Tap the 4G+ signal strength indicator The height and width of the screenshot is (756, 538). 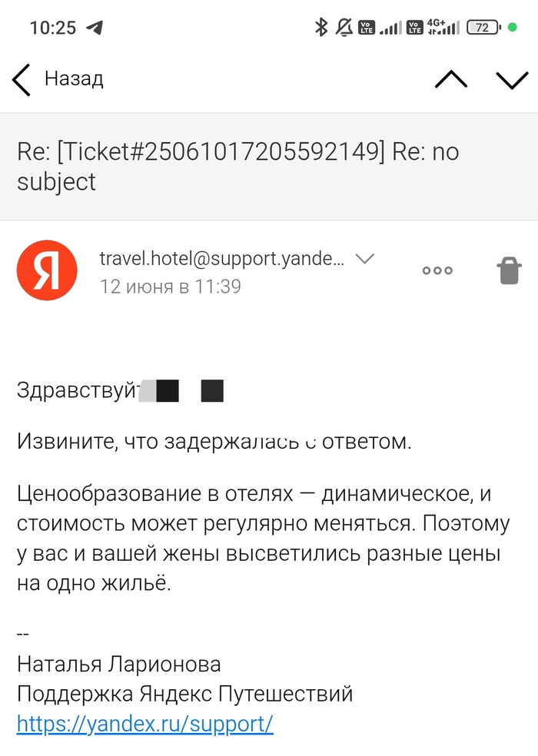point(443,28)
